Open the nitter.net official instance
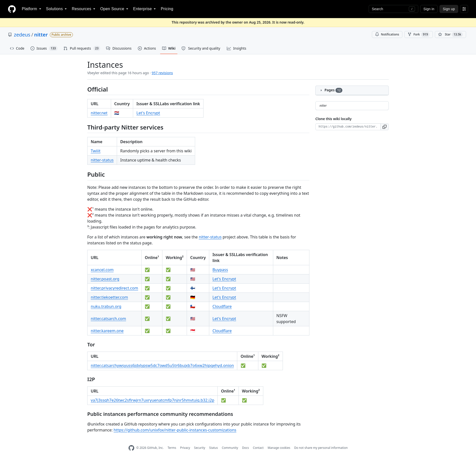The image size is (476, 461). point(99,113)
